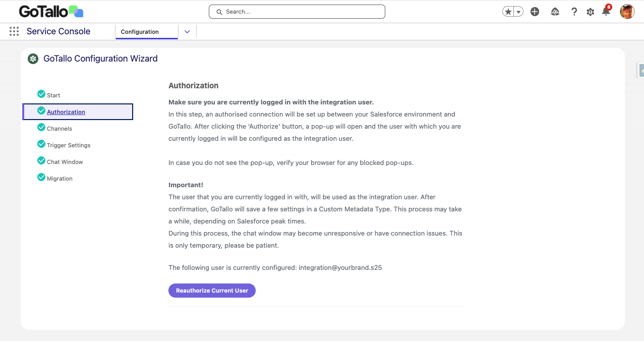Open the Setup gear icon
The height and width of the screenshot is (341, 644).
coord(590,12)
